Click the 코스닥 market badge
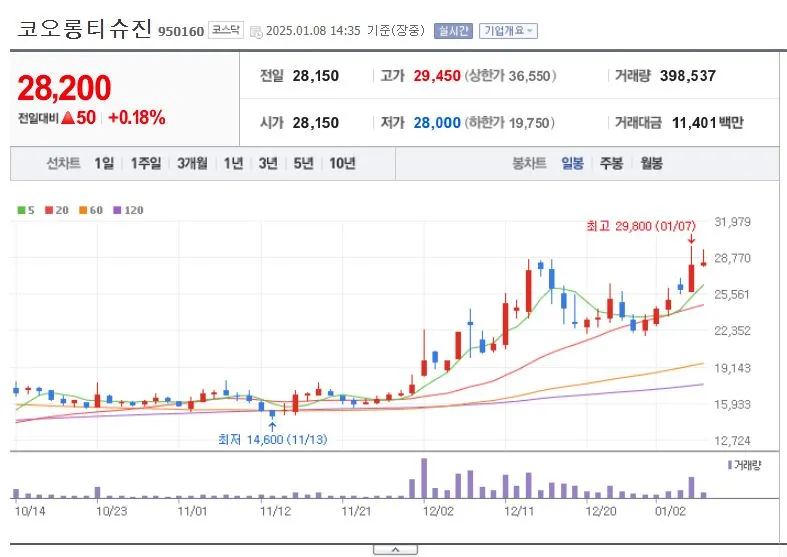The width and height of the screenshot is (787, 557). [x=226, y=30]
